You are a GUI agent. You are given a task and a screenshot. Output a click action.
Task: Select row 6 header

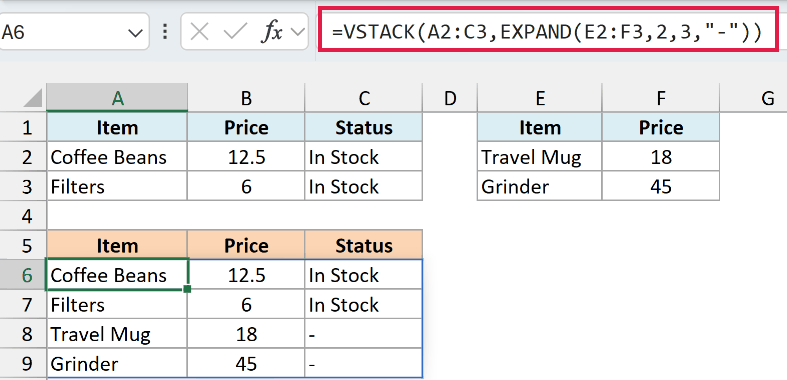click(x=23, y=275)
